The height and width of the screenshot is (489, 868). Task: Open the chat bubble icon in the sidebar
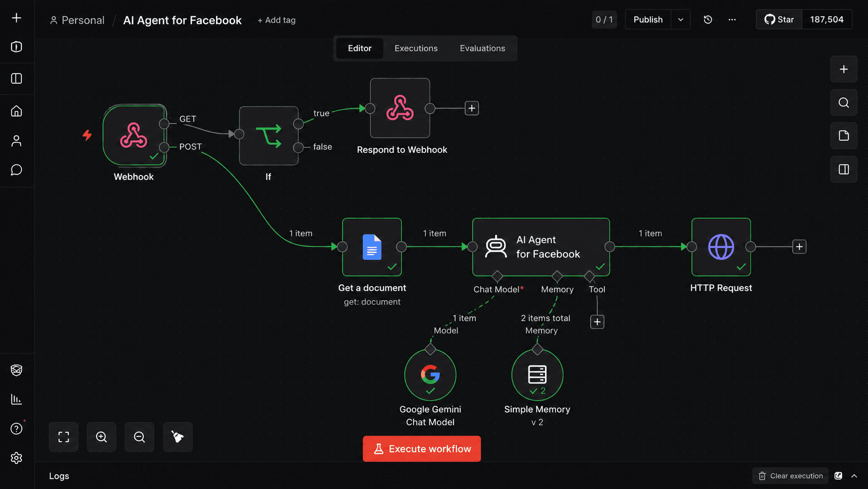click(x=17, y=170)
